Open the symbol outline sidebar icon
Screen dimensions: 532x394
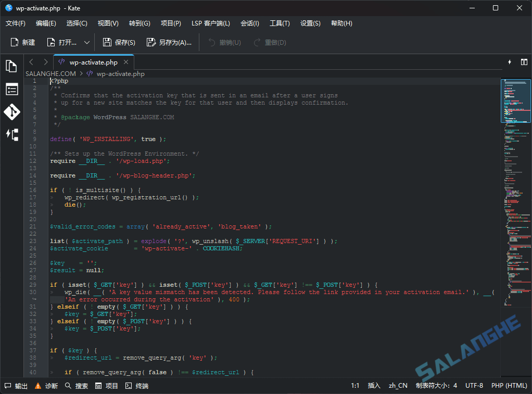[11, 135]
